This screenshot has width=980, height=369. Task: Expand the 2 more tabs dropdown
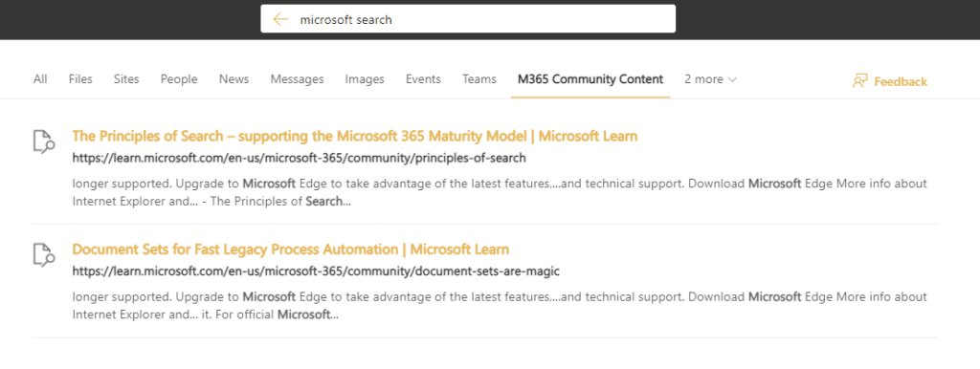[711, 79]
